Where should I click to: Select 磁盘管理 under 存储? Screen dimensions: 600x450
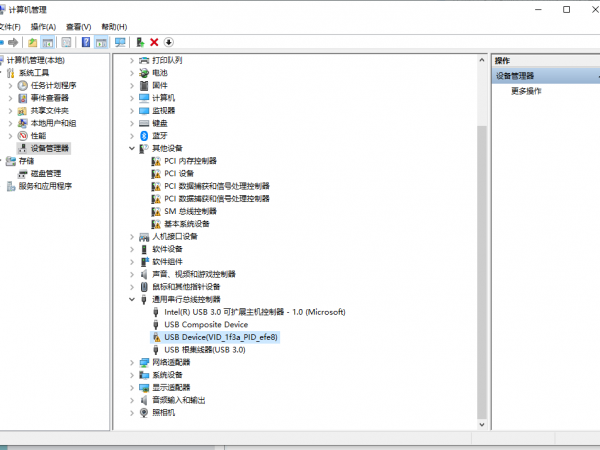click(46, 173)
